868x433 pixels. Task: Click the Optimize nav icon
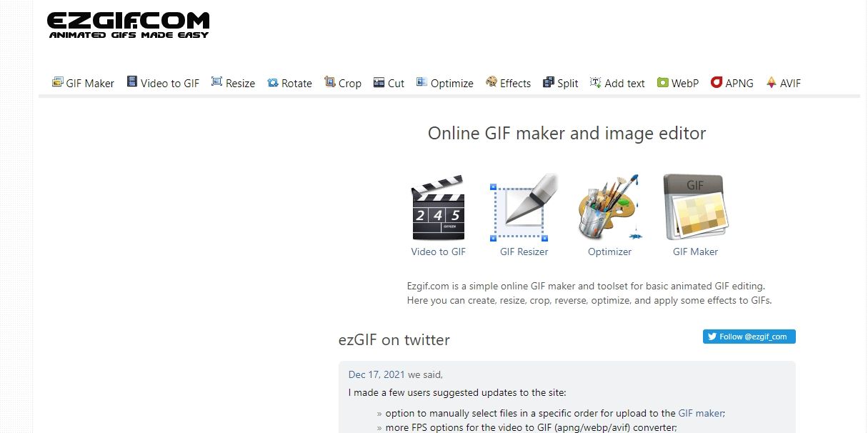click(422, 82)
